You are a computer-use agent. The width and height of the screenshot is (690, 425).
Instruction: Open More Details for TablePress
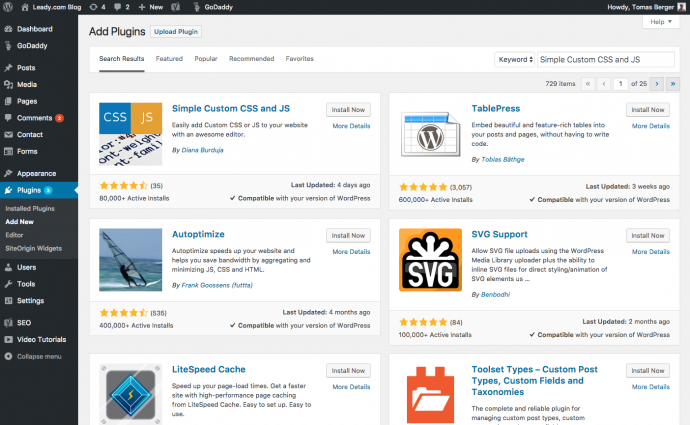(x=651, y=126)
